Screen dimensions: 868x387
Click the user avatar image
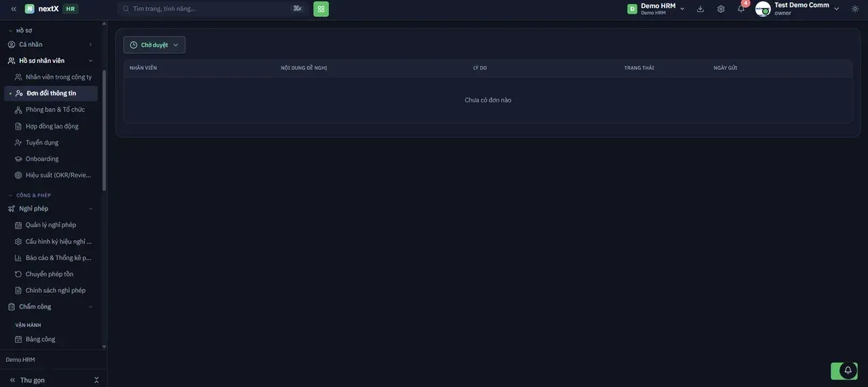click(x=763, y=9)
